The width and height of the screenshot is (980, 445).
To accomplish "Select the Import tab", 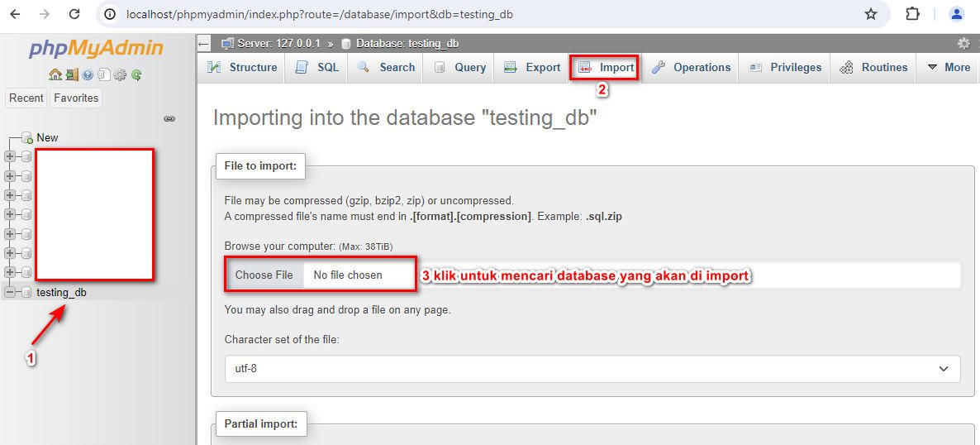I will click(x=606, y=68).
